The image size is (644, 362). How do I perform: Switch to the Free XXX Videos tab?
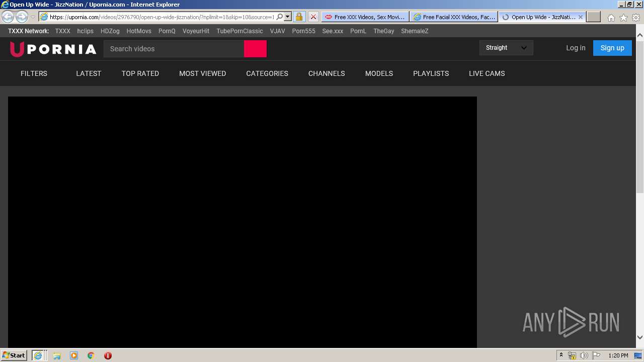click(365, 17)
